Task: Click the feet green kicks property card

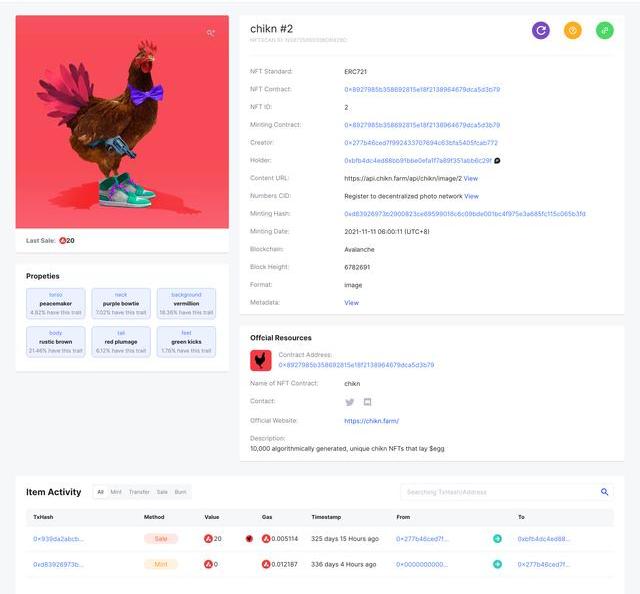Action: click(186, 342)
